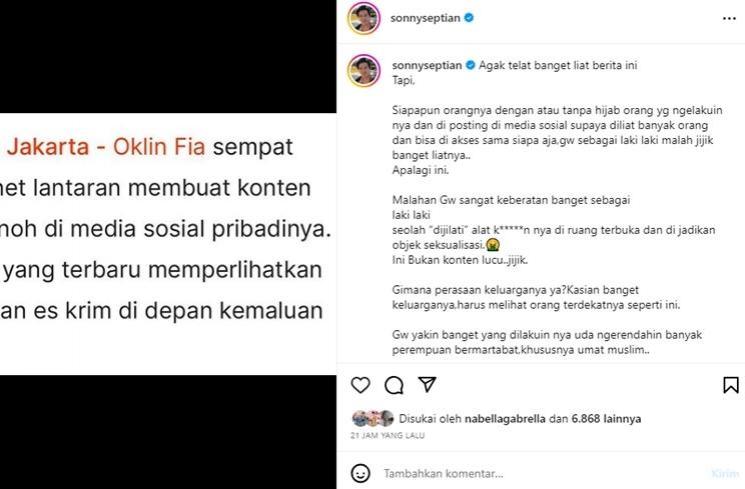Open the emoji picker smiley icon
Image resolution: width=745 pixels, height=489 pixels.
coord(361,473)
